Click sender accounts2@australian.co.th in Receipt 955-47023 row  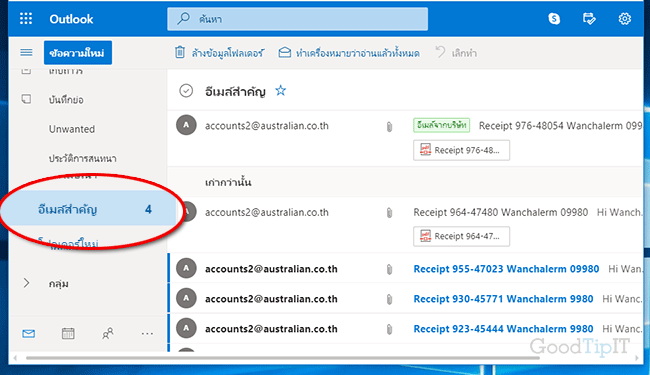(271, 269)
